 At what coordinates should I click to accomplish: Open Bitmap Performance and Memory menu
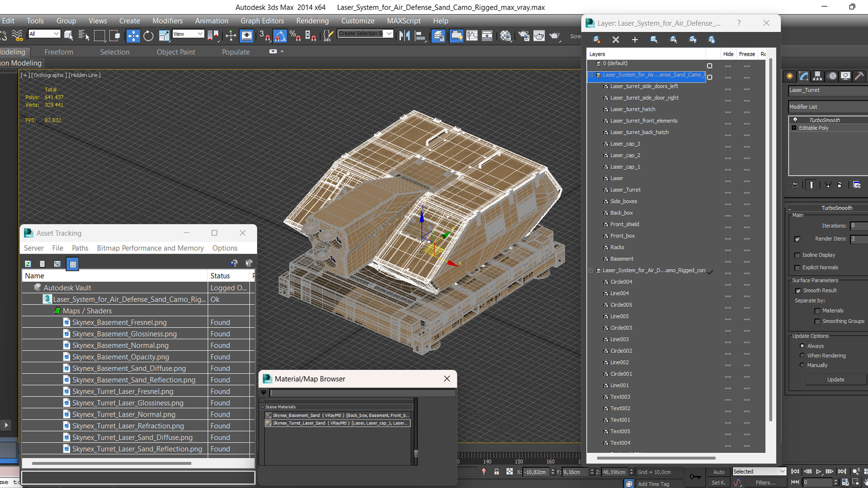tap(150, 248)
